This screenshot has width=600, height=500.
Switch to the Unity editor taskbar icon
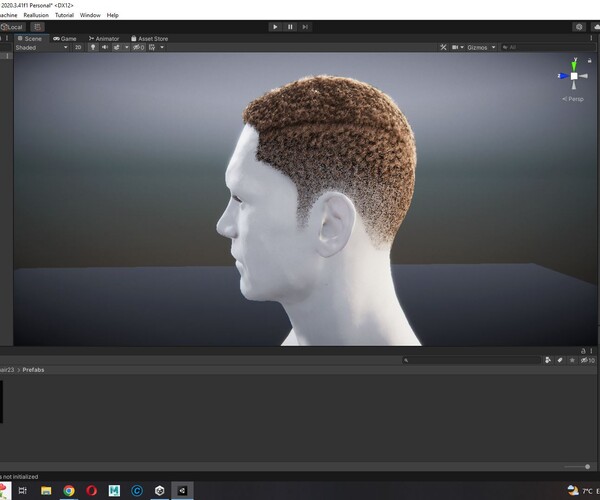point(182,490)
